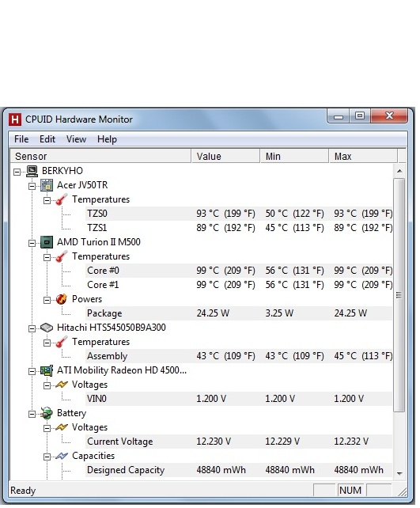420x508 pixels.
Task: Click the HWMonitor red H app icon
Action: 15,119
